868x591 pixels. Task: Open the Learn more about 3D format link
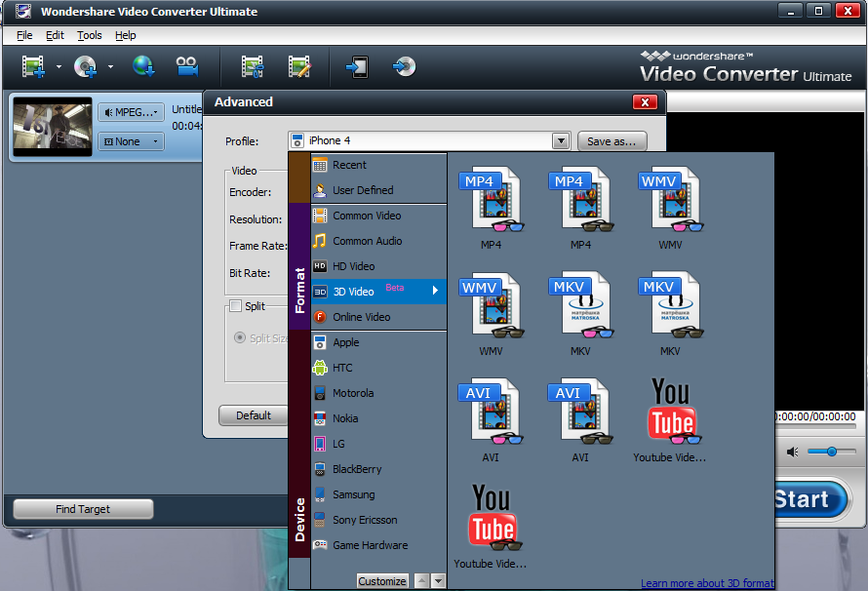707,582
